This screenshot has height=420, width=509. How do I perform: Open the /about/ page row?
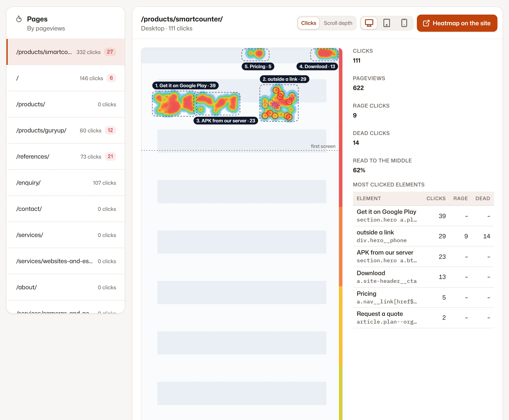click(x=66, y=287)
